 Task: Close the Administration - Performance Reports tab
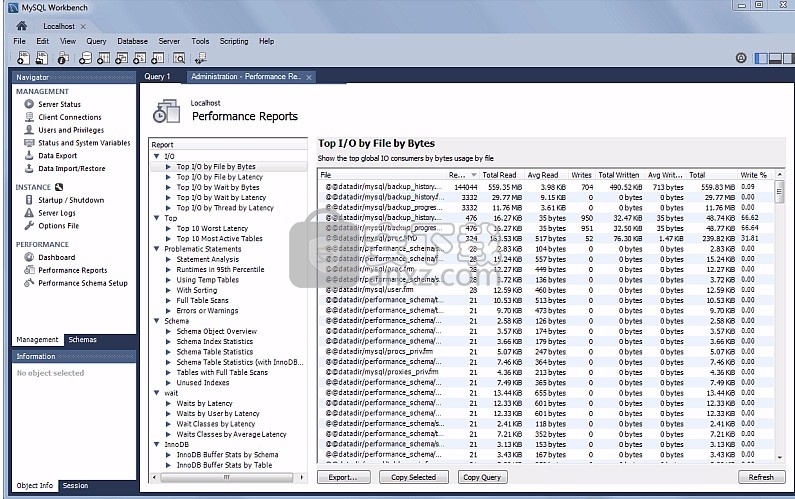pos(309,77)
